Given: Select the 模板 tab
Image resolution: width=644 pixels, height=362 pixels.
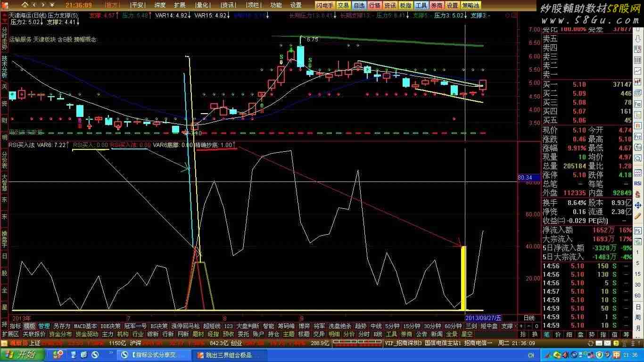Looking at the screenshot, I should (30, 326).
